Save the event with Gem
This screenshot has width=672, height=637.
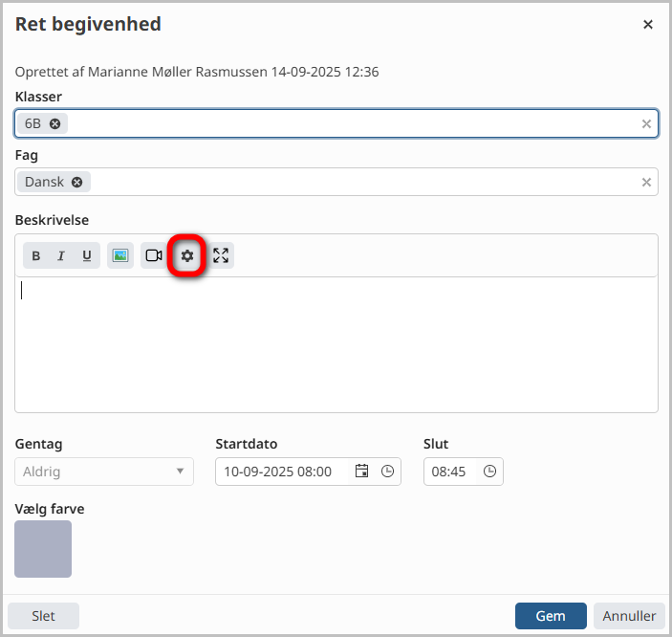click(x=551, y=616)
